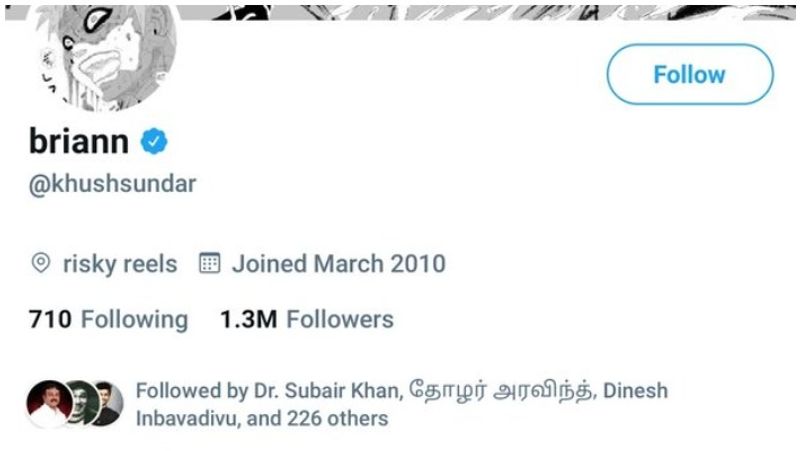Image resolution: width=800 pixels, height=451 pixels.
Task: Open the 1.3M Followers list
Action: click(306, 320)
